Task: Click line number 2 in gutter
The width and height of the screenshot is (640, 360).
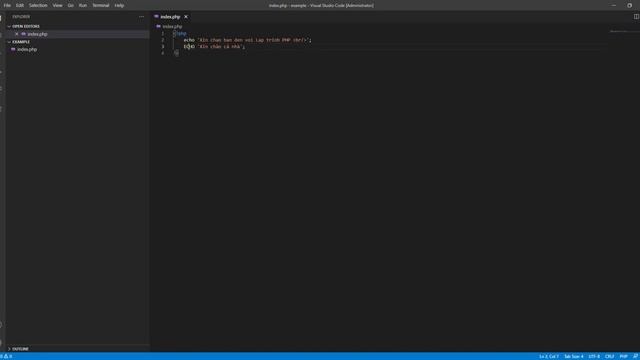Action: coord(162,40)
